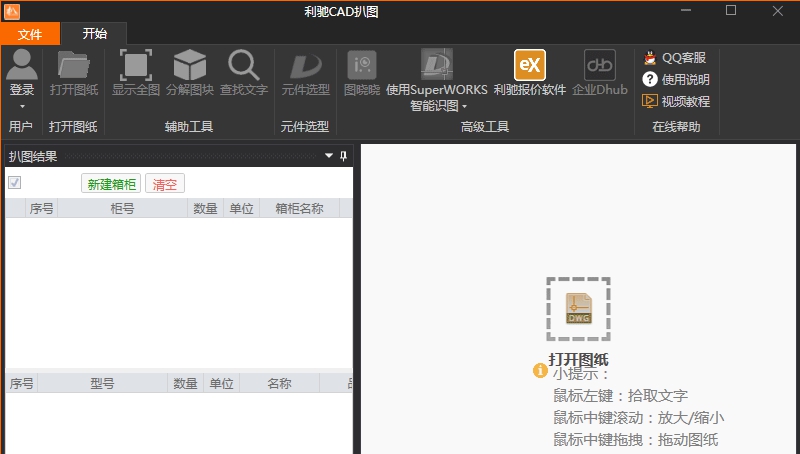Click the 数量 header in component table
The image size is (800, 454).
[185, 383]
